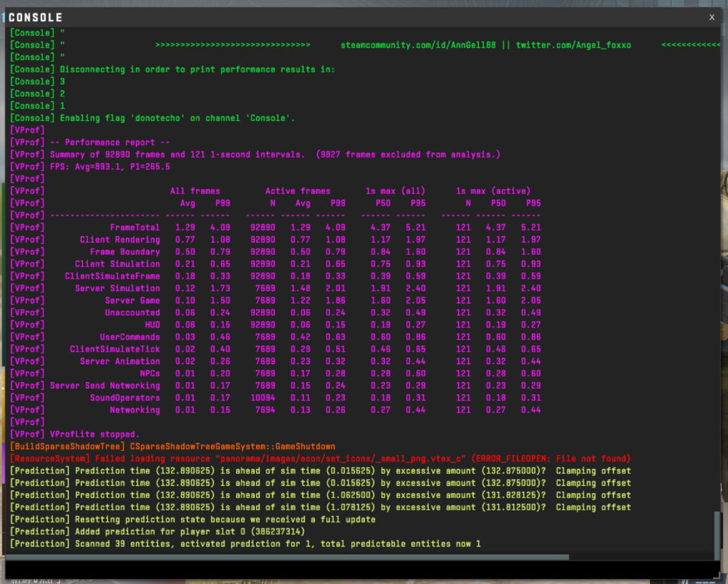This screenshot has width=728, height=584.
Task: Click the ClientSimulateFrame row label
Action: (x=113, y=276)
